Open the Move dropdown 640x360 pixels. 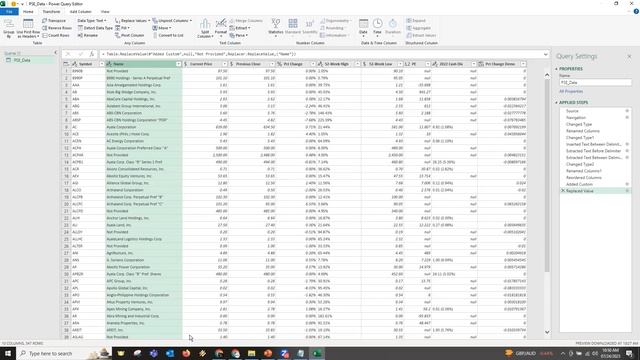tap(162, 28)
